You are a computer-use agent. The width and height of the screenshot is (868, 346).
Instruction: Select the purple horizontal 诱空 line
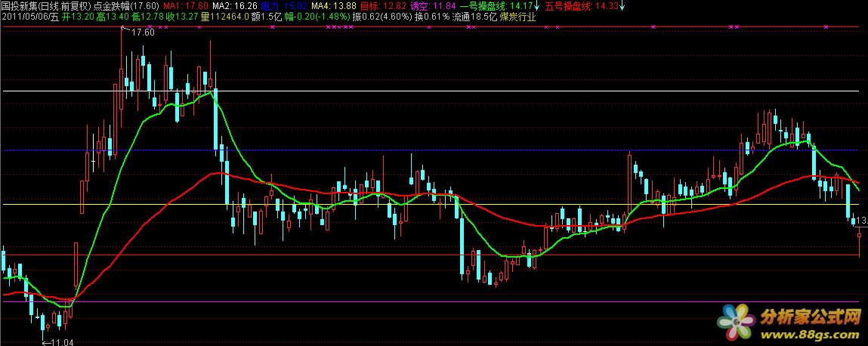point(432,302)
